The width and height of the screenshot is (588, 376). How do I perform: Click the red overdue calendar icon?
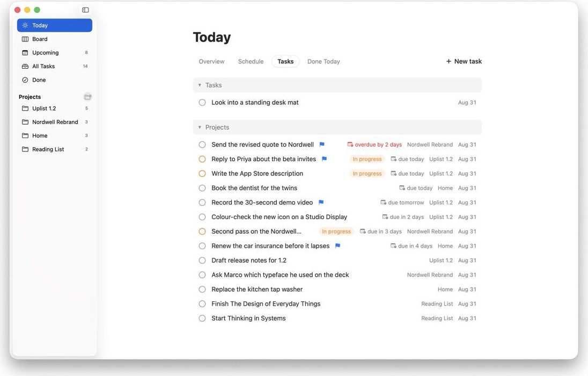pos(350,144)
